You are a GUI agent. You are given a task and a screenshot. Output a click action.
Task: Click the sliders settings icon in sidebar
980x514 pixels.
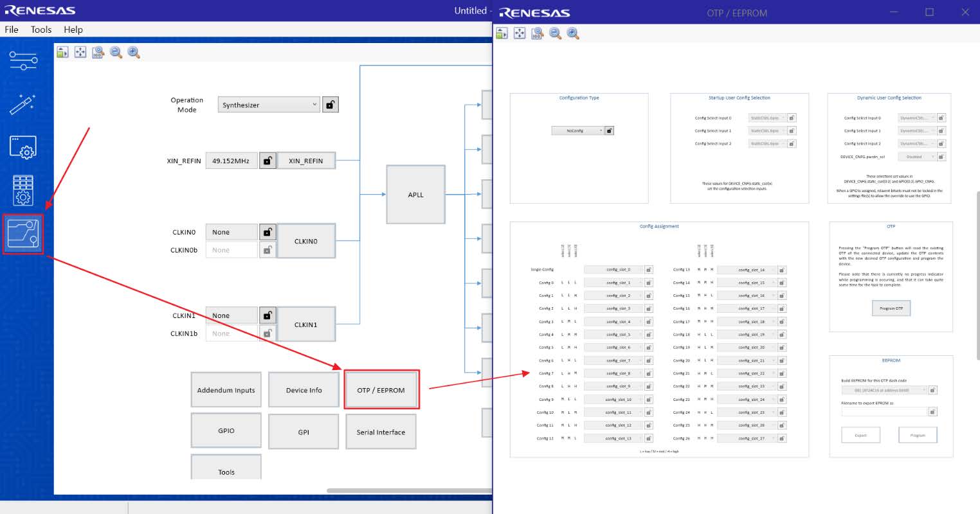23,61
